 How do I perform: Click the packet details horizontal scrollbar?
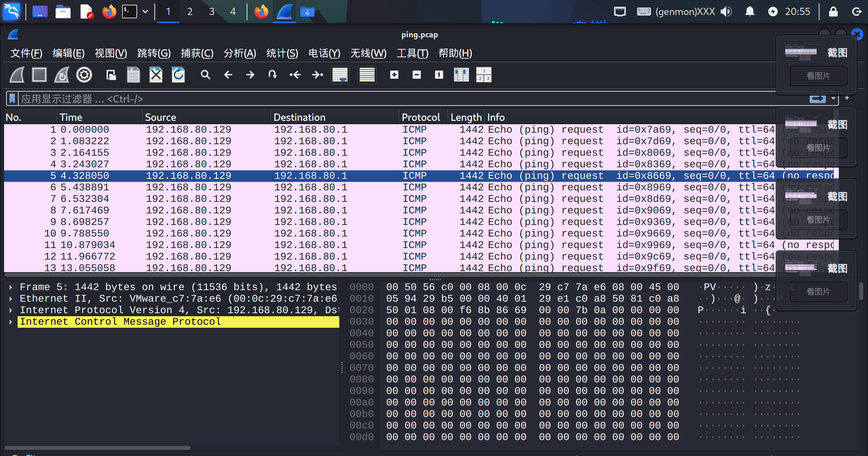point(98,448)
